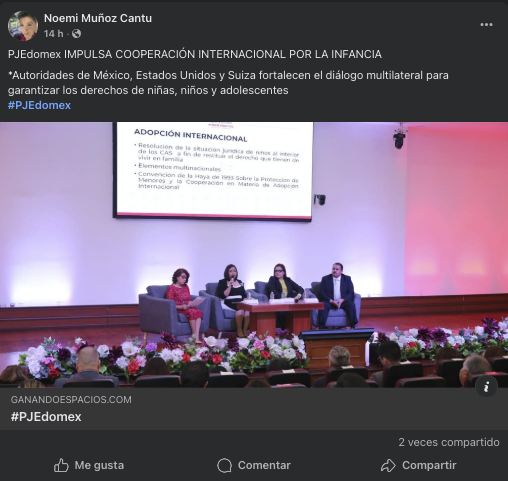Open the info icon on link image
Image resolution: width=508 pixels, height=481 pixels.
pyautogui.click(x=486, y=387)
